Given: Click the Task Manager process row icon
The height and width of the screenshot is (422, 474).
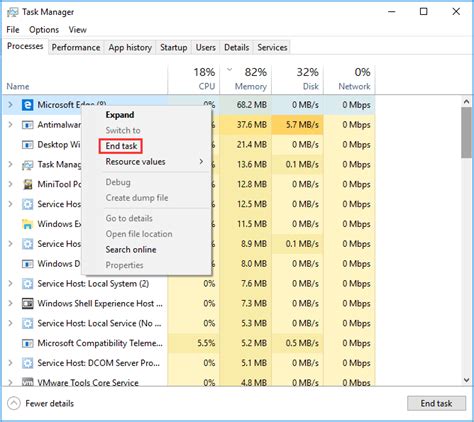Looking at the screenshot, I should pos(27,165).
